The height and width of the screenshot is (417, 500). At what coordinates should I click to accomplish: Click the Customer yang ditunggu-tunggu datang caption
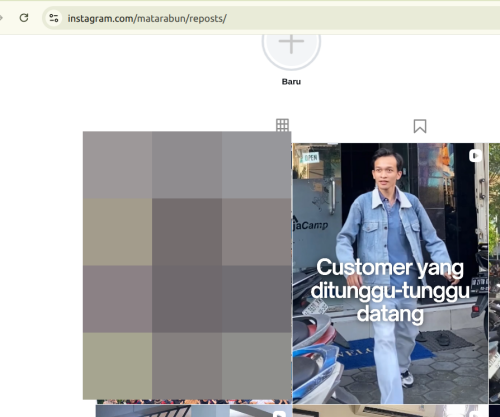(390, 291)
